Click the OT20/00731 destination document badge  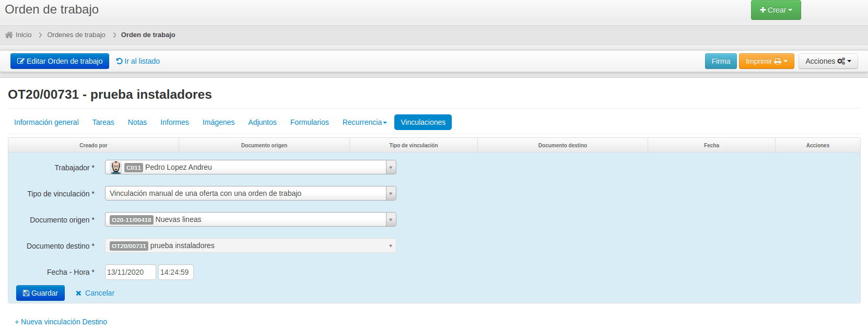click(x=129, y=246)
